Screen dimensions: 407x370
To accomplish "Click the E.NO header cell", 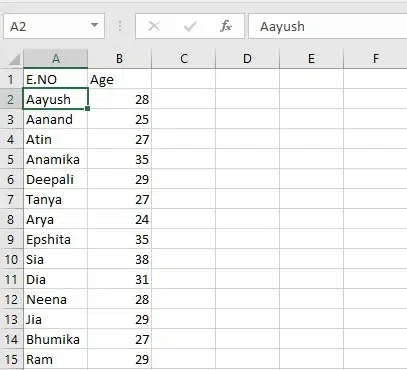I will [x=56, y=79].
